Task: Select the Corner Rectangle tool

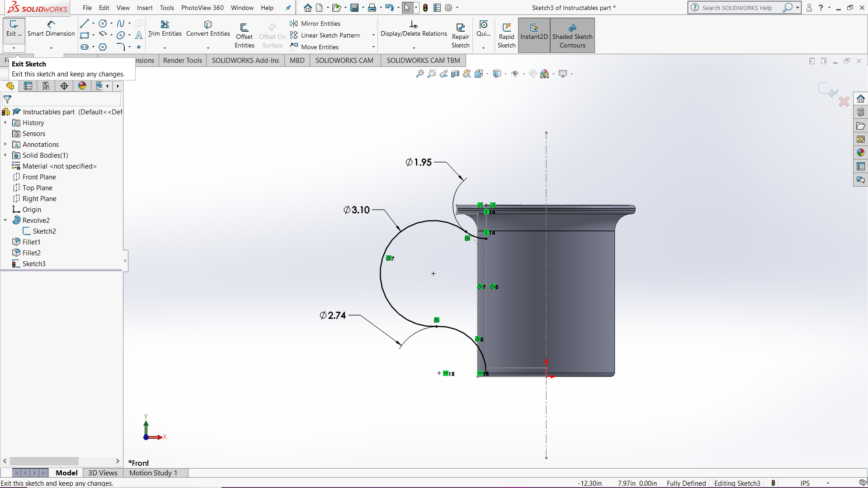Action: pyautogui.click(x=84, y=35)
